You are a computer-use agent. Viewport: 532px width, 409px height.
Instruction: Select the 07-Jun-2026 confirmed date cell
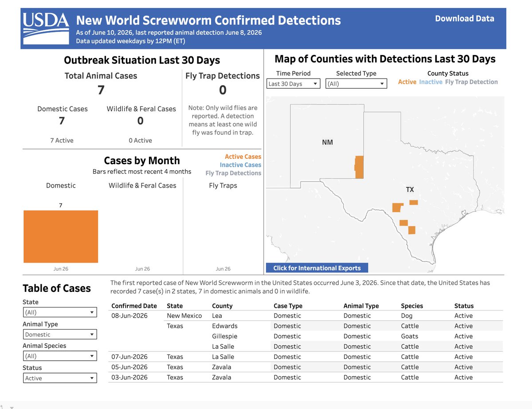(x=129, y=357)
